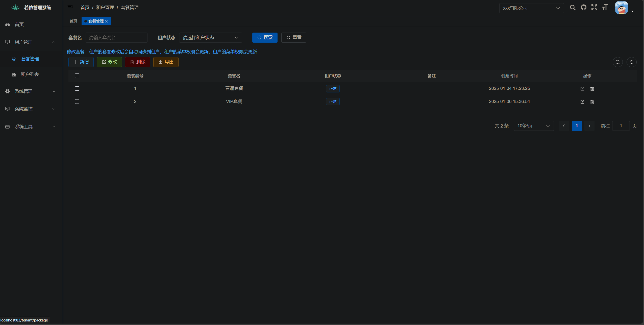Edit row VIP套餐 with its pencil icon
Image resolution: width=644 pixels, height=325 pixels.
[582, 102]
